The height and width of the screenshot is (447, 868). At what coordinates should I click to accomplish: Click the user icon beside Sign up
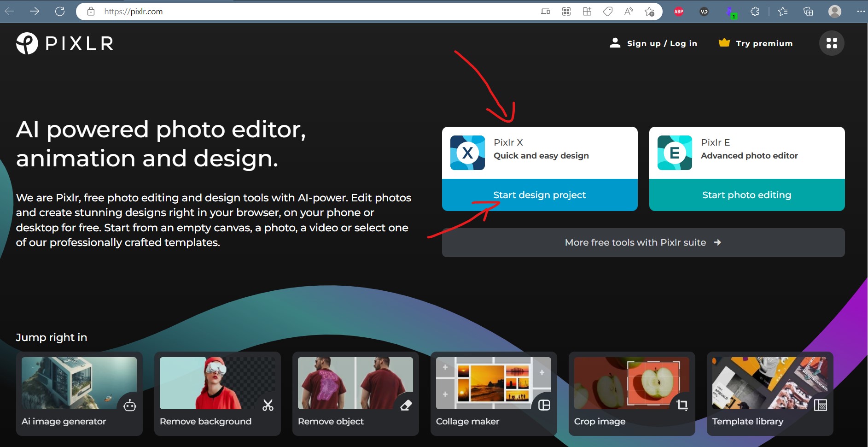[x=615, y=43]
